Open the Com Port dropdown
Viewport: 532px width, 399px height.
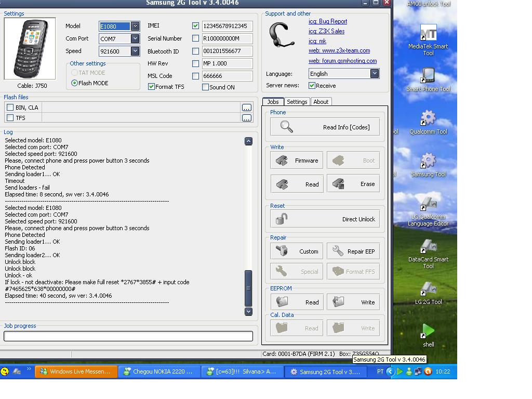coord(135,38)
